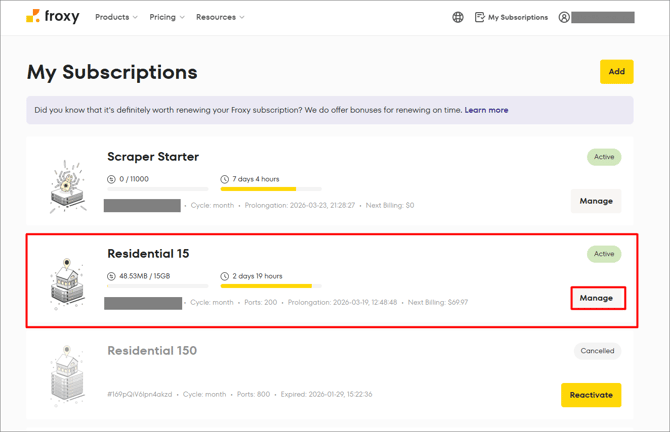Expand the Pricing dropdown menu
670x432 pixels.
tap(166, 17)
